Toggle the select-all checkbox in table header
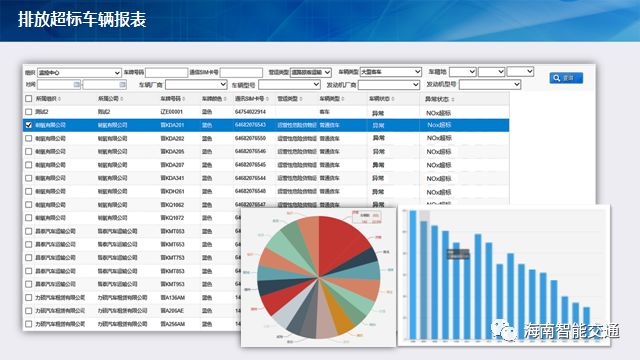The height and width of the screenshot is (360, 640). coord(29,99)
